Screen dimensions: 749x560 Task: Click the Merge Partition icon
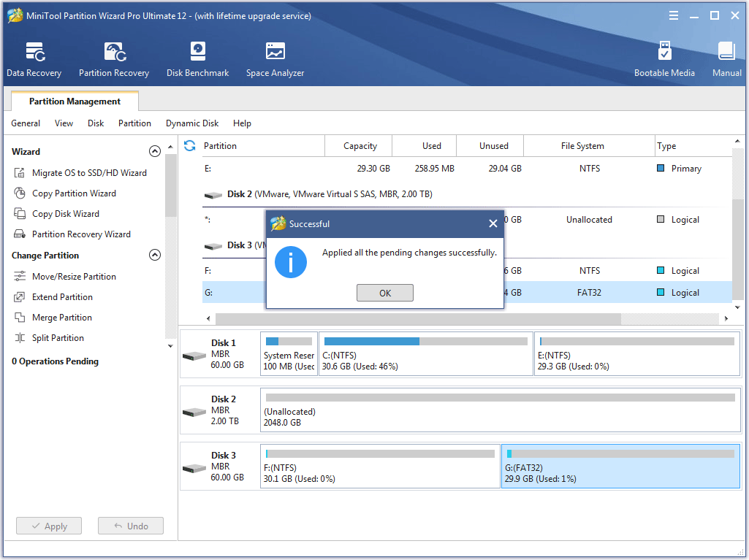pyautogui.click(x=20, y=318)
